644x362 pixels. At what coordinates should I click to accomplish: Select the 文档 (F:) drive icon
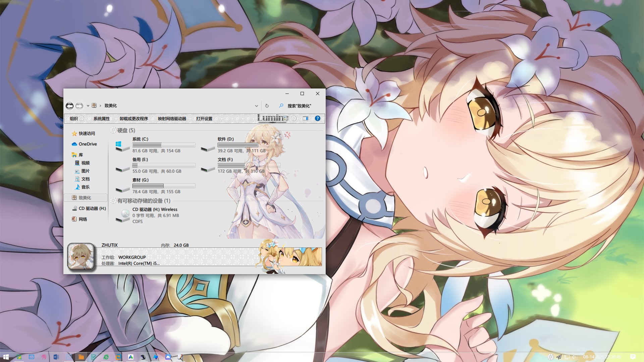[208, 169]
